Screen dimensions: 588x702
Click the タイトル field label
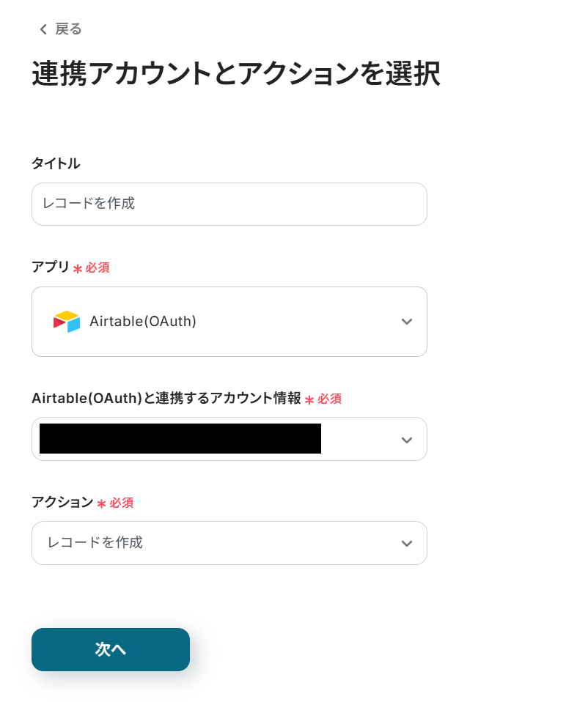click(x=56, y=163)
